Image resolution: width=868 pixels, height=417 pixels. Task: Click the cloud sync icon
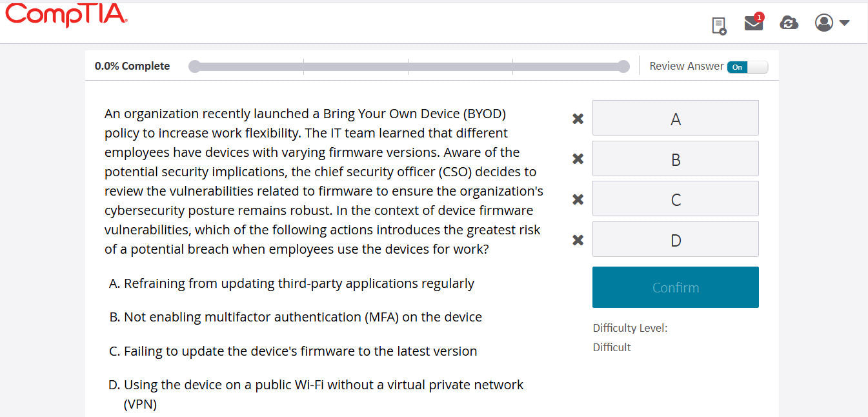coord(789,23)
